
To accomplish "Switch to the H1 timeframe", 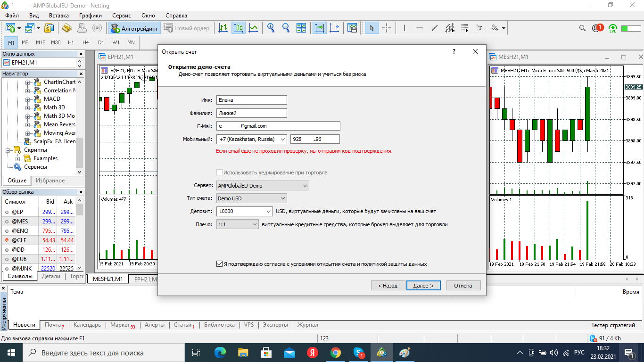I will click(71, 42).
